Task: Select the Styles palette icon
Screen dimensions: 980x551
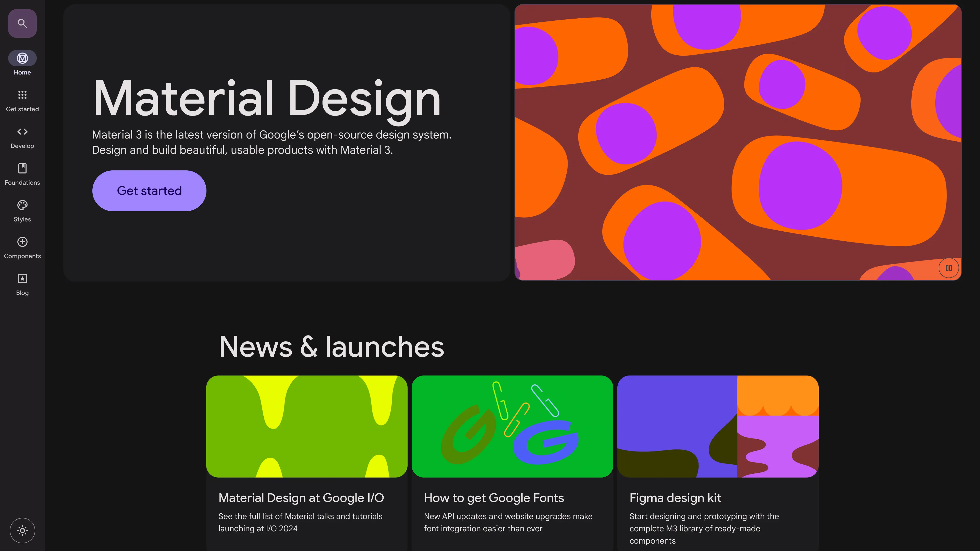Action: tap(22, 205)
